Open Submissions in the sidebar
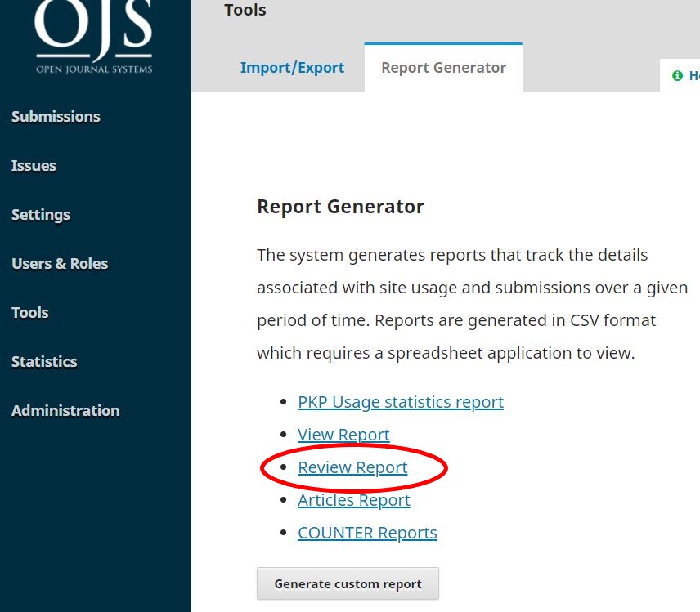 click(56, 116)
